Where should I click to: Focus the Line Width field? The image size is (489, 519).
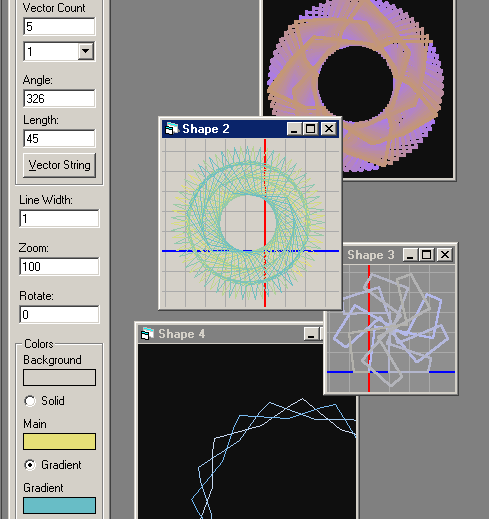point(59,218)
